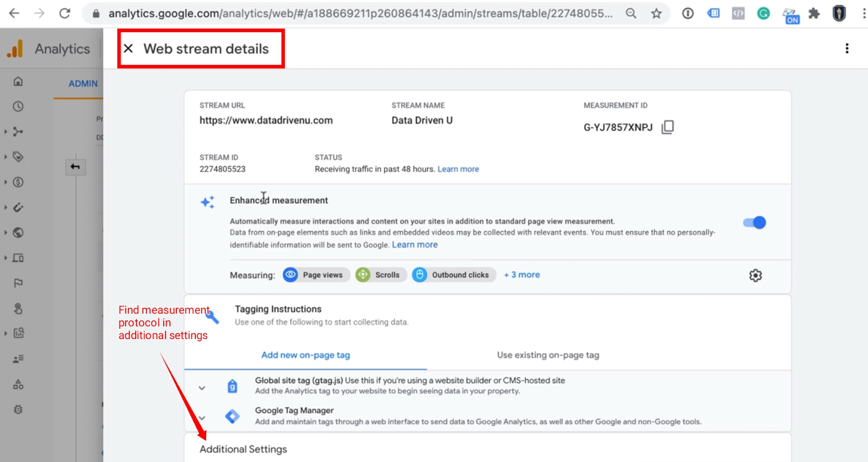Open Learn more link under Status

coord(458,169)
